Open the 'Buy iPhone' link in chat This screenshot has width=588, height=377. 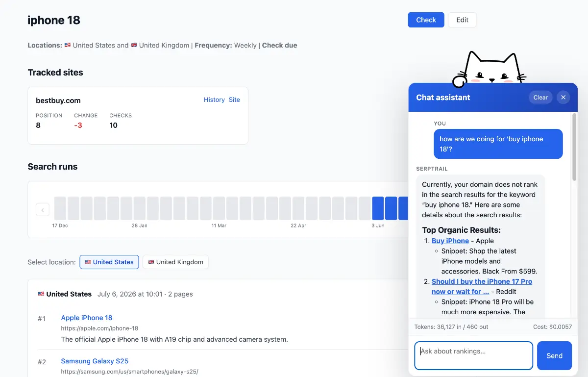pos(450,241)
